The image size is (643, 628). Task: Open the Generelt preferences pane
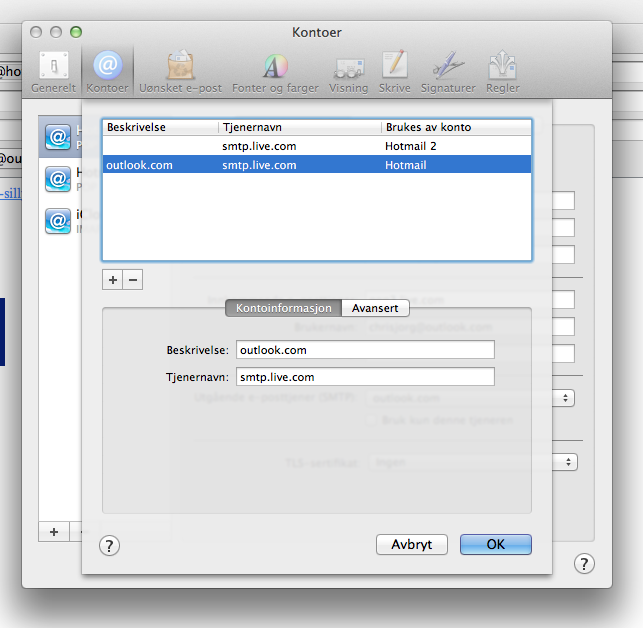[x=53, y=72]
